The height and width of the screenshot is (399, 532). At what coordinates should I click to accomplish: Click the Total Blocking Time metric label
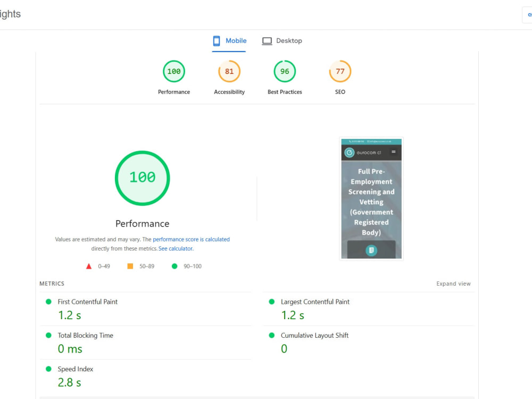(85, 335)
